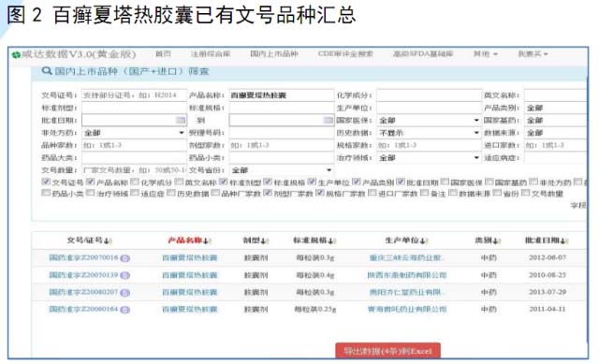Open the 国家医保 dropdown
This screenshot has width=599, height=364.
429,121
